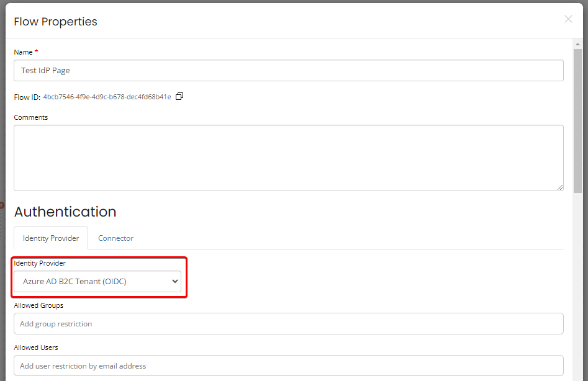Image resolution: width=588 pixels, height=381 pixels.
Task: Click the Authentication section heading
Action: click(65, 212)
